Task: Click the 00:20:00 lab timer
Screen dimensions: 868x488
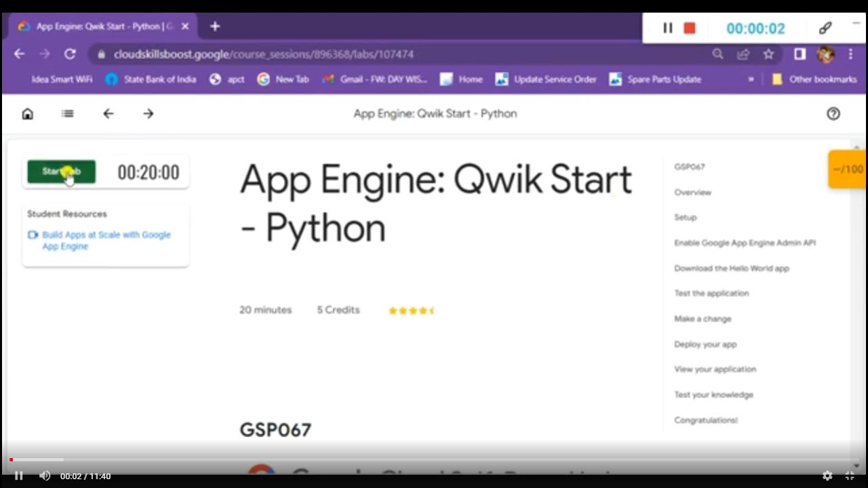Action: 149,172
